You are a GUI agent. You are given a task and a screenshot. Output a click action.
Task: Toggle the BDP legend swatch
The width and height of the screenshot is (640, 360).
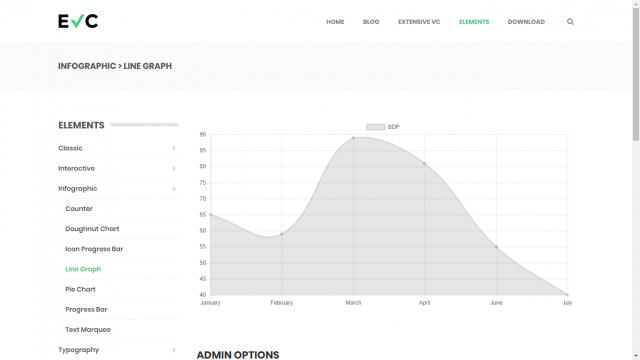(x=376, y=127)
